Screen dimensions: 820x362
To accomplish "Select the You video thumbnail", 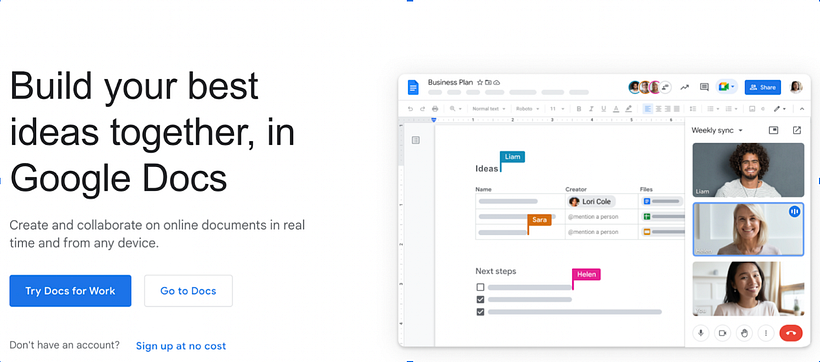I will 748,289.
